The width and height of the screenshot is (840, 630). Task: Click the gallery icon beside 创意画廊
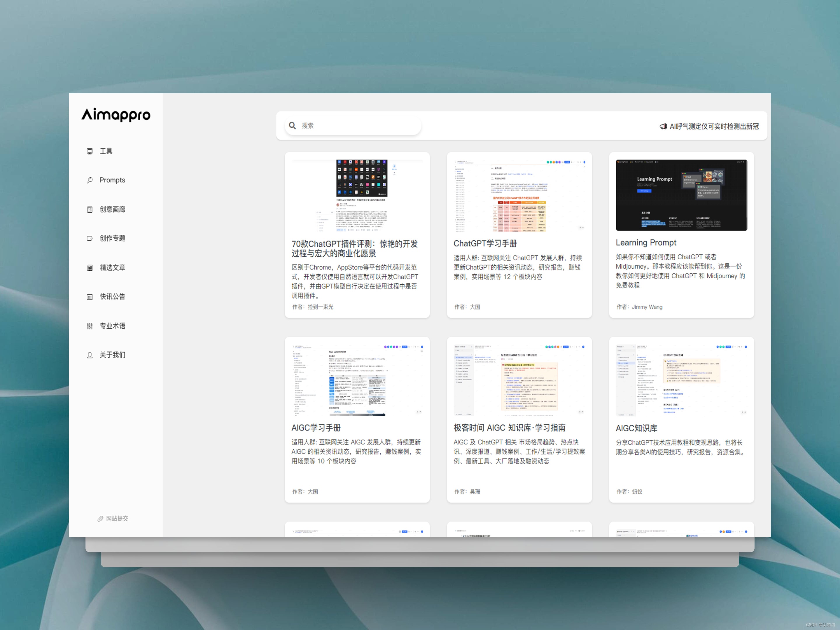pos(90,209)
